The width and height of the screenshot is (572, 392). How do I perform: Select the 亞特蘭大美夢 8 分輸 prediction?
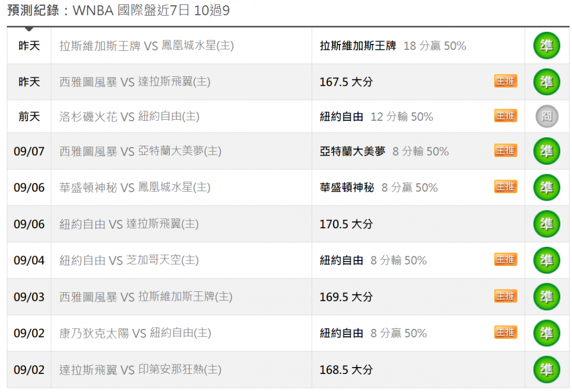pos(384,151)
